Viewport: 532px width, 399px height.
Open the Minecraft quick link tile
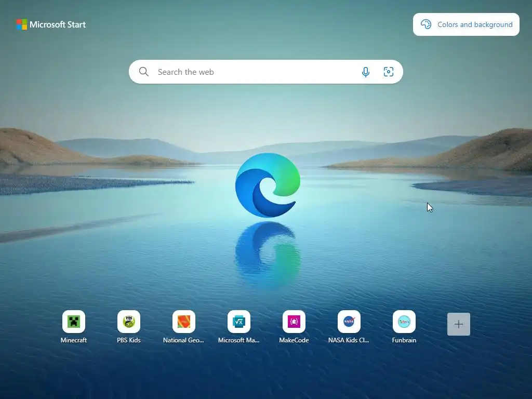tap(74, 322)
